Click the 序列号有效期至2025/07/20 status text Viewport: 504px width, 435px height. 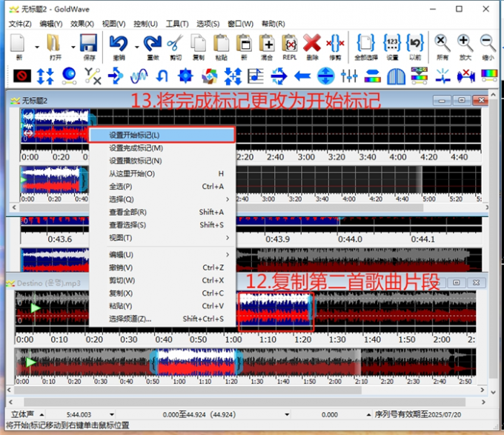tap(417, 415)
